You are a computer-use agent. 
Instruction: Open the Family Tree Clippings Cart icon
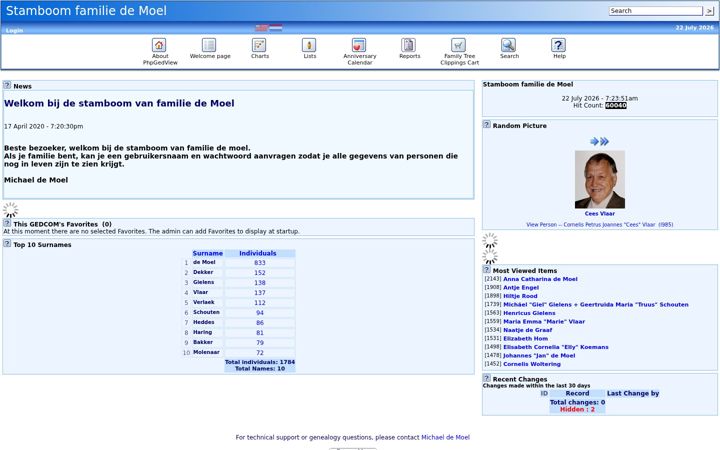[459, 45]
